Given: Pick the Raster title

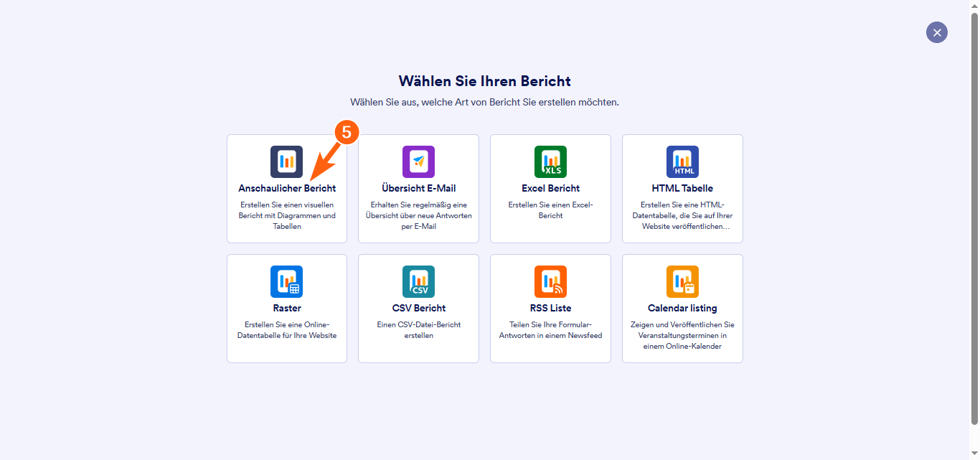Looking at the screenshot, I should tap(287, 309).
